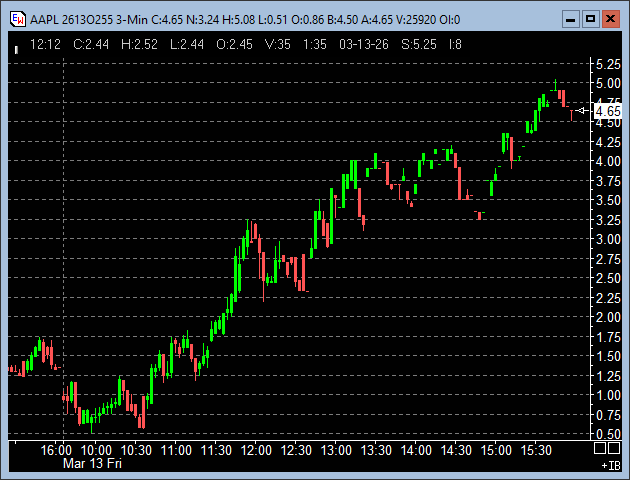Viewport: 630px width, 480px height.
Task: Click the 15:30 mark on the time axis
Action: (538, 451)
